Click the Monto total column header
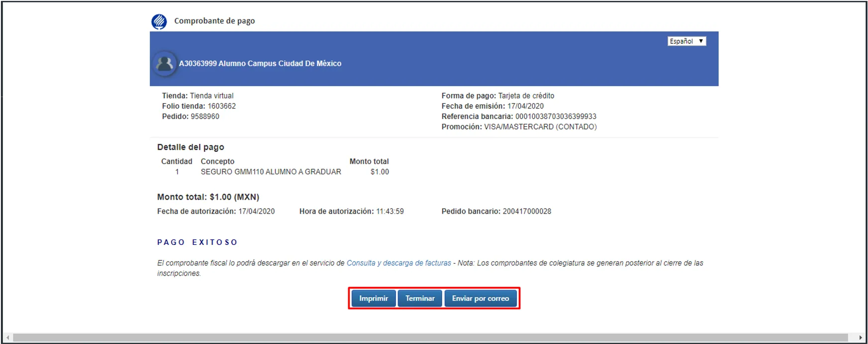Image resolution: width=868 pixels, height=344 pixels. [x=369, y=161]
